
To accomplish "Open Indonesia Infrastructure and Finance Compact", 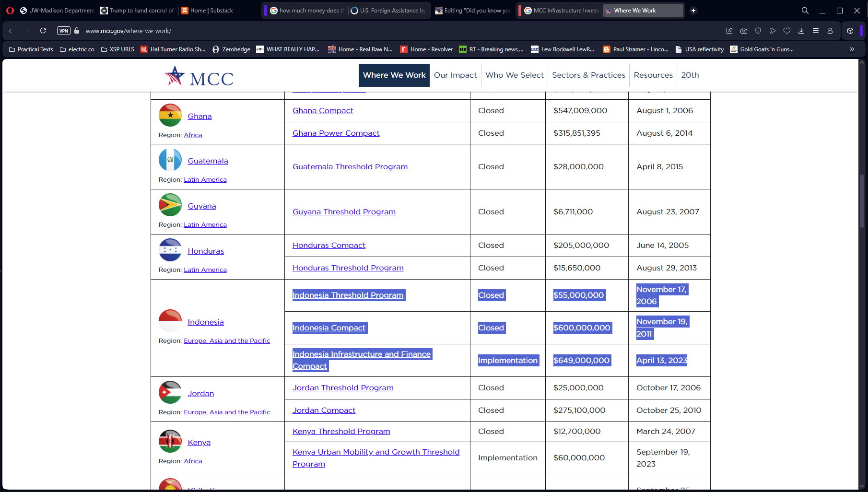I will 362,360.
